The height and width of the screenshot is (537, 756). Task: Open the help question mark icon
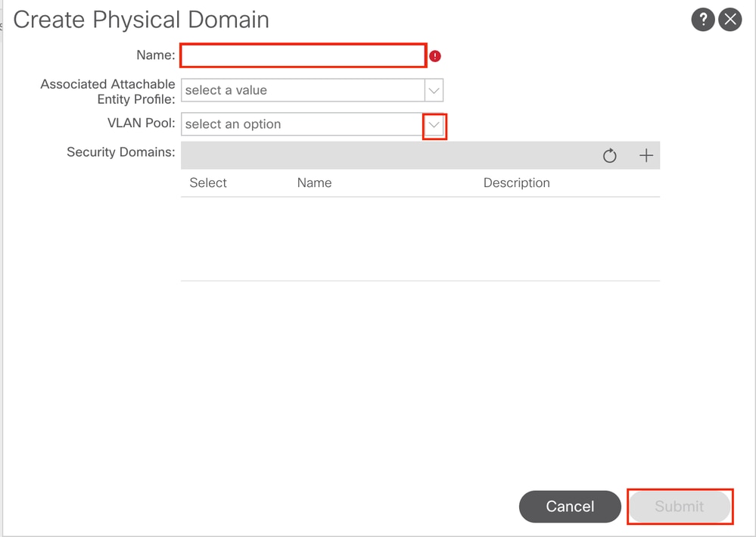(703, 19)
